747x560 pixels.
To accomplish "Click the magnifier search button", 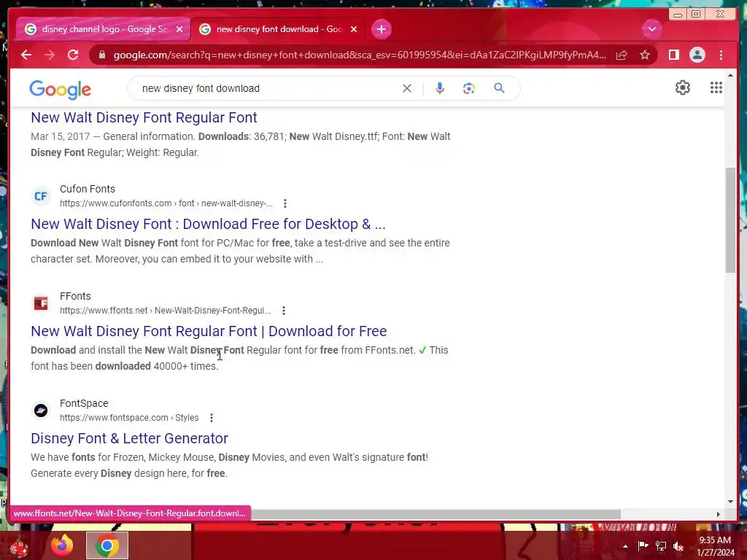I will (x=499, y=88).
